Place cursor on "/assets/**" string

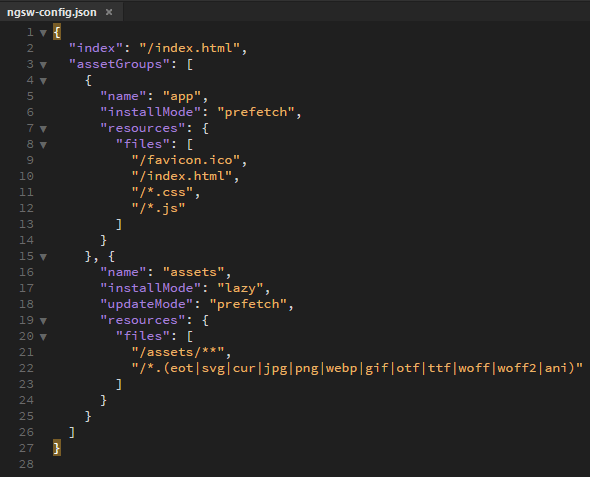(178, 352)
